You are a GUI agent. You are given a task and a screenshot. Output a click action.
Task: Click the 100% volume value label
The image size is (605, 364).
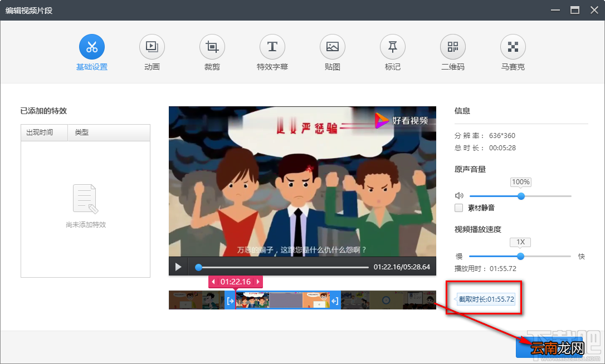pyautogui.click(x=521, y=182)
